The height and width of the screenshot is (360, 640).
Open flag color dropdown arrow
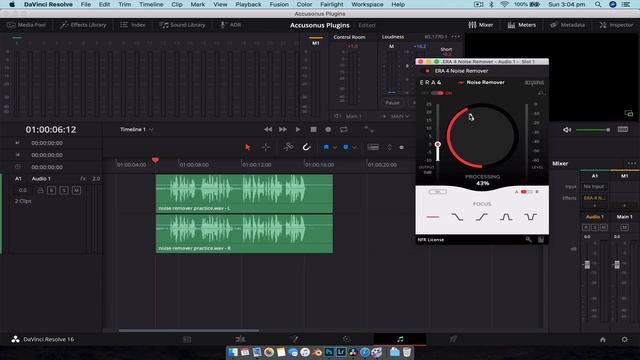335,148
